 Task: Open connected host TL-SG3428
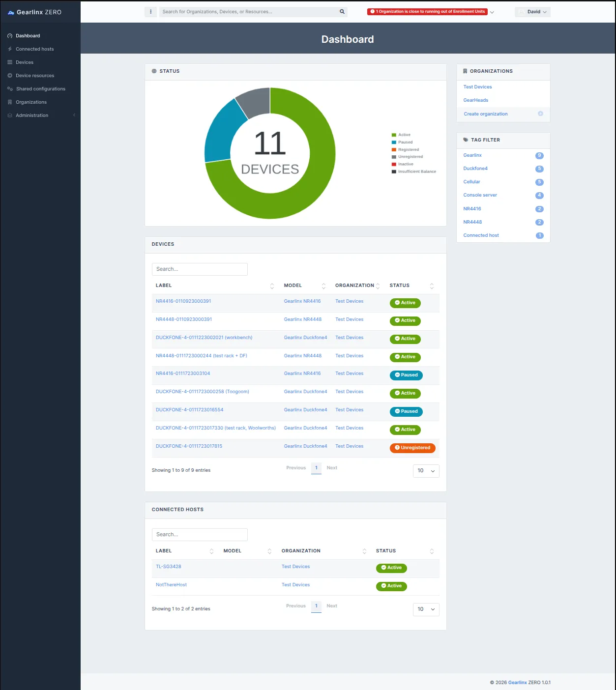pyautogui.click(x=169, y=567)
